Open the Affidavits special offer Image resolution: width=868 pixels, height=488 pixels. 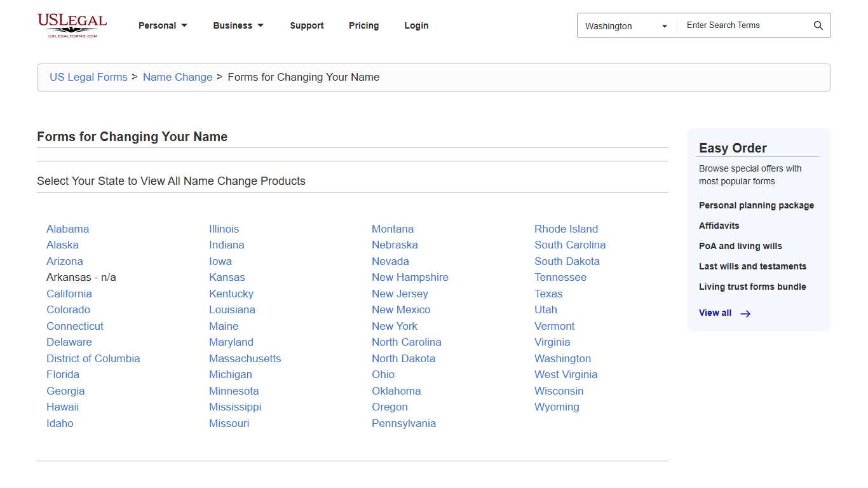[719, 226]
